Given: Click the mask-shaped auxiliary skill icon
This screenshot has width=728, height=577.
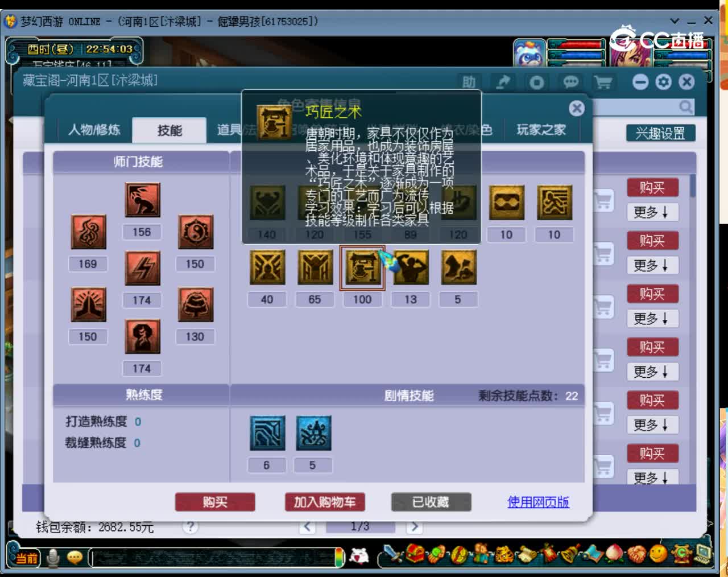Looking at the screenshot, I should (x=506, y=202).
